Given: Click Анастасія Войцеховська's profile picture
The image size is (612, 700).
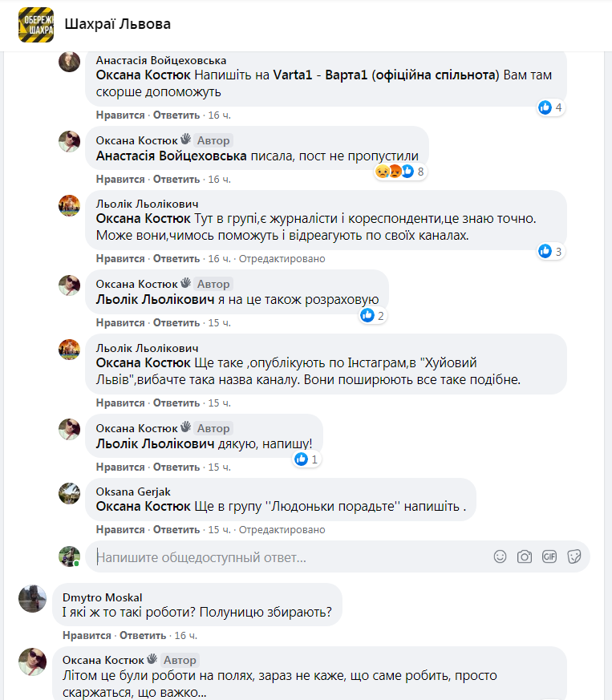Looking at the screenshot, I should [x=70, y=62].
